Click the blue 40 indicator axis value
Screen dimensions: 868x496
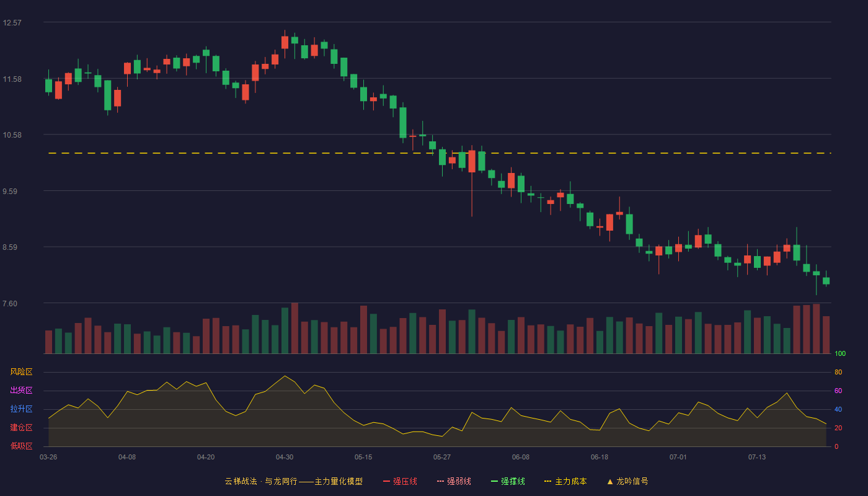point(838,410)
